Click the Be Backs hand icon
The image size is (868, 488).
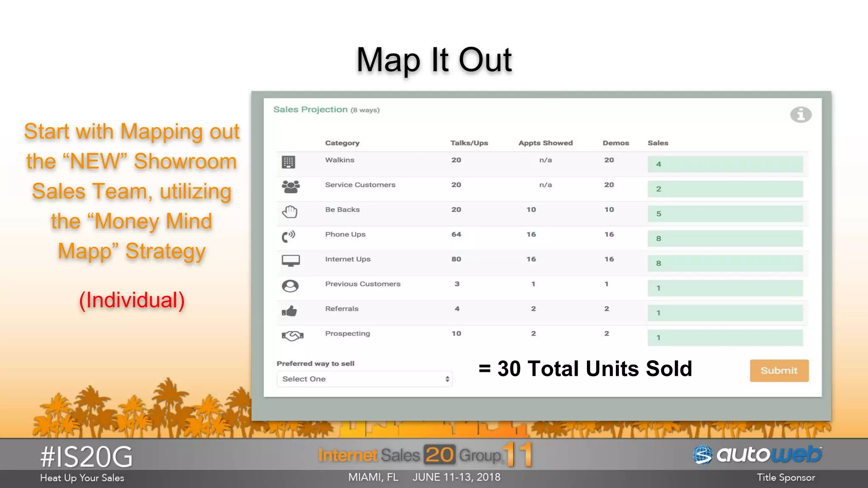[x=290, y=211]
